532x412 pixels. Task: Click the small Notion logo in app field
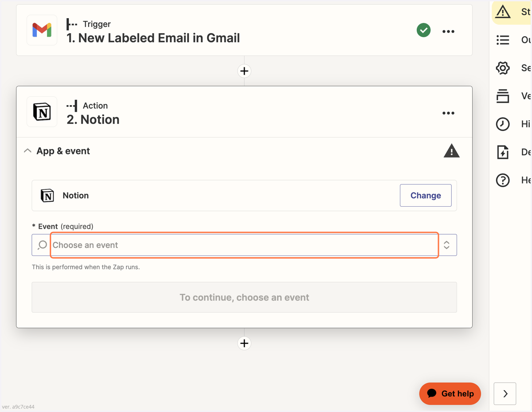[47, 196]
